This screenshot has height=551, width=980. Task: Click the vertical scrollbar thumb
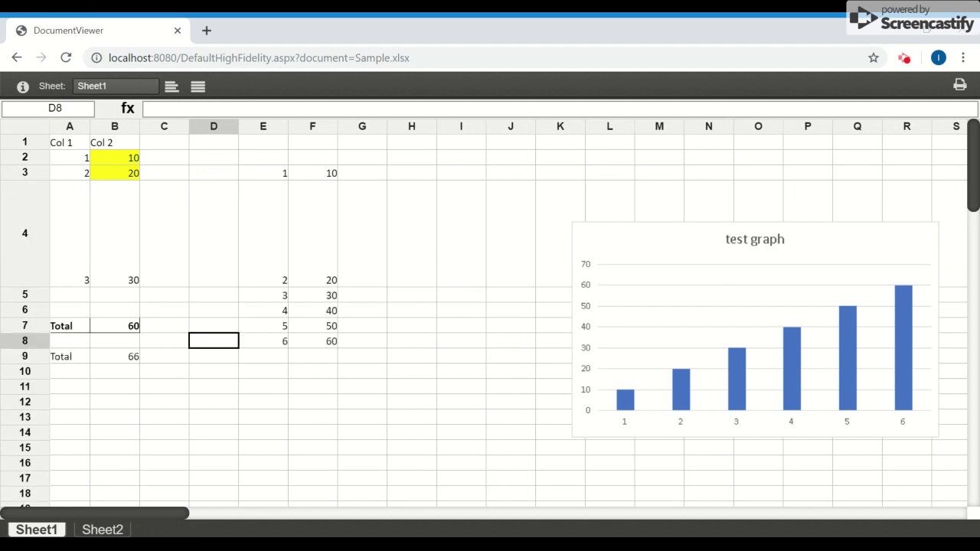(973, 166)
